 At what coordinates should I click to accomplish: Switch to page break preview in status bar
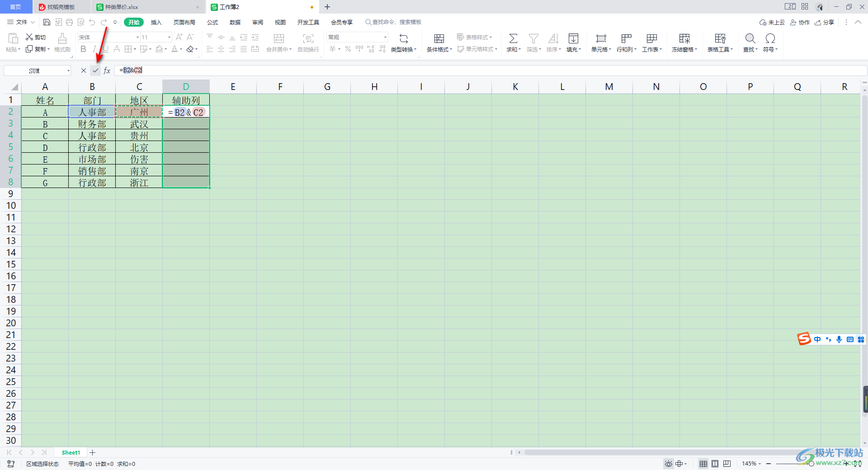pyautogui.click(x=727, y=464)
